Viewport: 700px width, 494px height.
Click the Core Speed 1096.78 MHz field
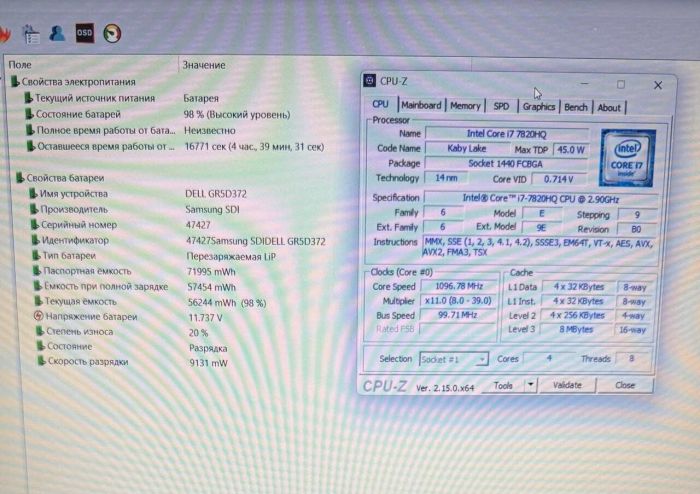(459, 286)
